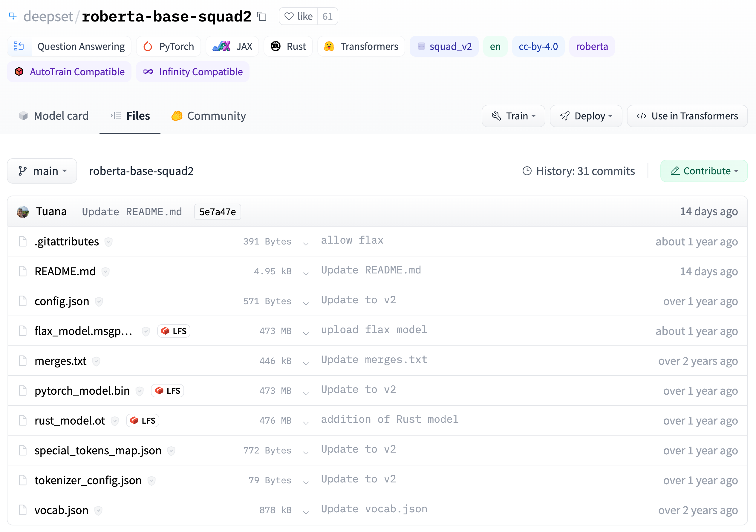This screenshot has height=532, width=756.
Task: Download config.json via the arrow icon
Action: pos(306,302)
